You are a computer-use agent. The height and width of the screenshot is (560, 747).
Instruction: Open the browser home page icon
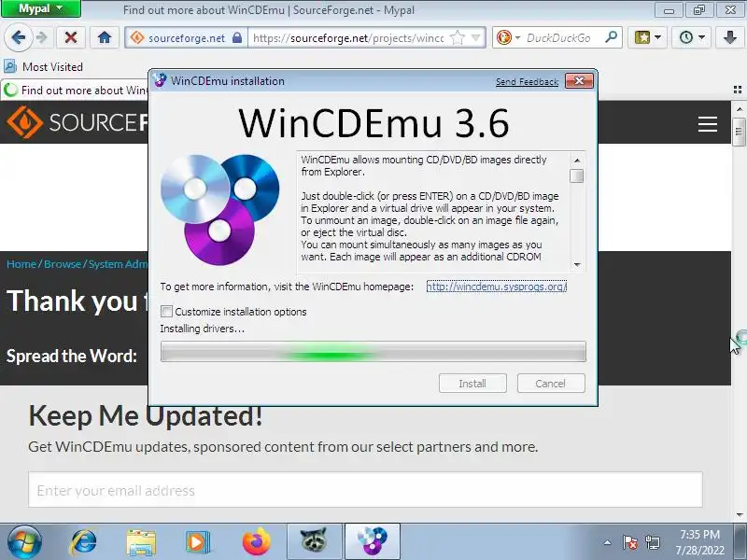point(105,37)
